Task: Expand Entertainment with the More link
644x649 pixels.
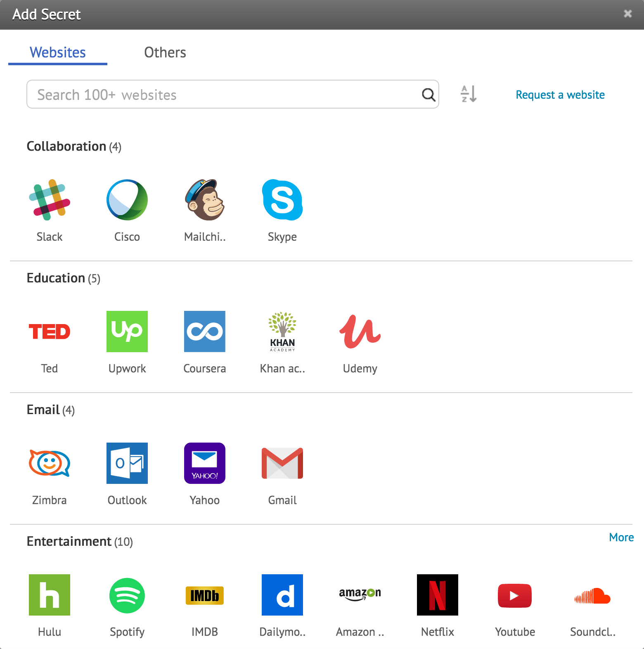Action: [621, 537]
